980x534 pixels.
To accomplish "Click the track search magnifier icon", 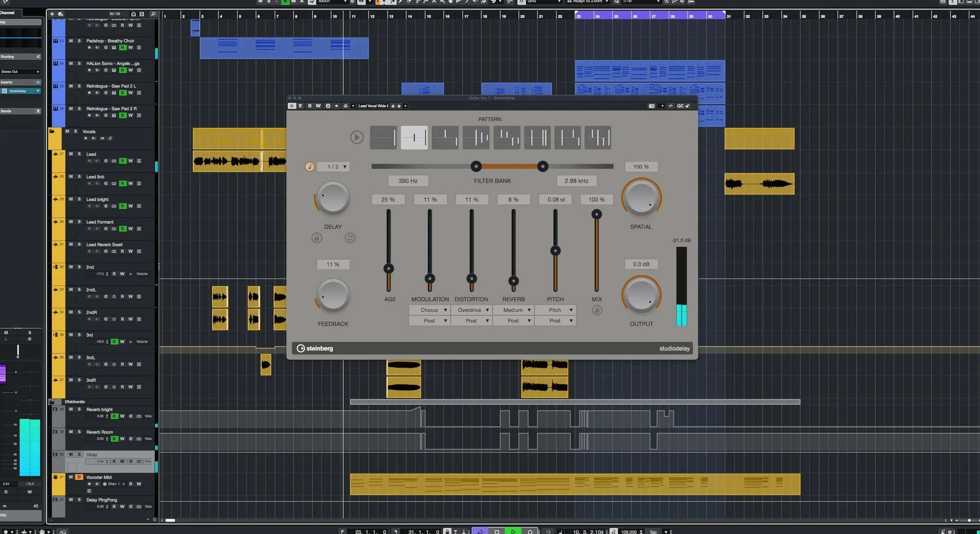I will pos(153,14).
